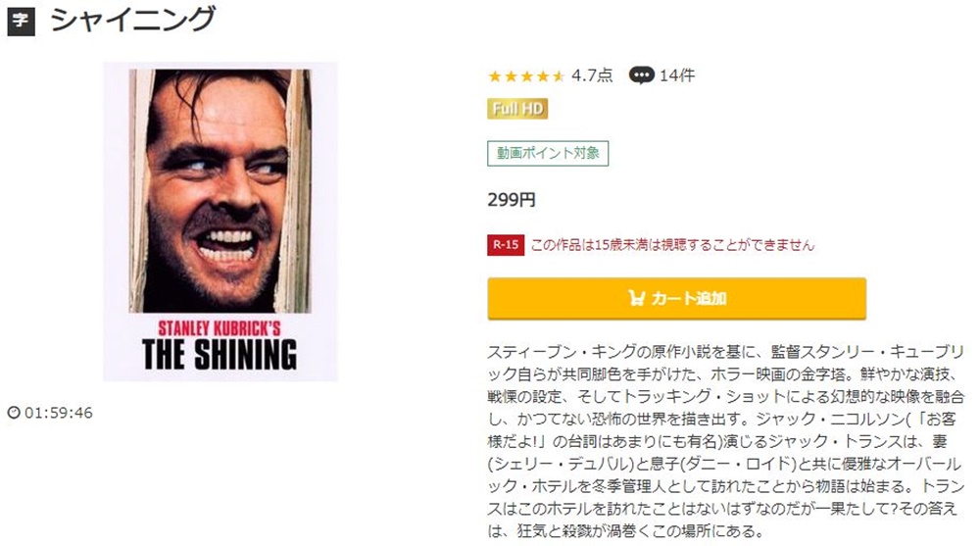Click the 4.7点 rating score

(x=592, y=75)
